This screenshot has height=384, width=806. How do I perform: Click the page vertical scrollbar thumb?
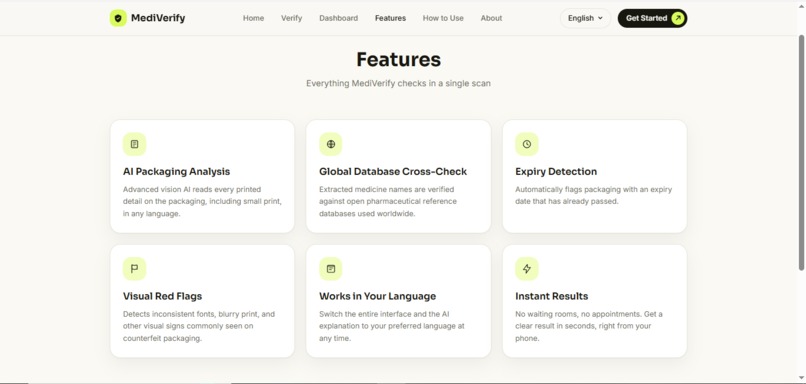coord(801,152)
